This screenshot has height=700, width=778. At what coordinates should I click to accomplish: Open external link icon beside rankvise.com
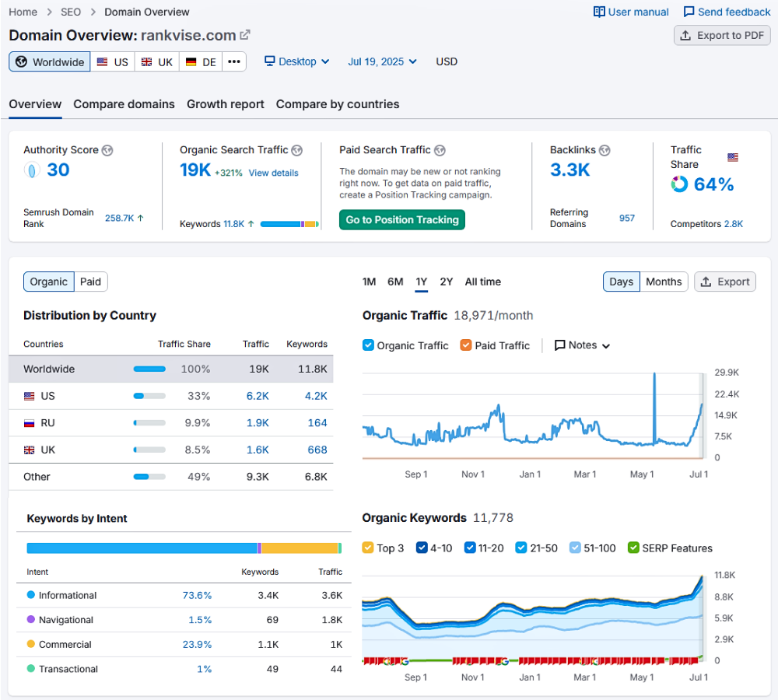click(x=245, y=35)
